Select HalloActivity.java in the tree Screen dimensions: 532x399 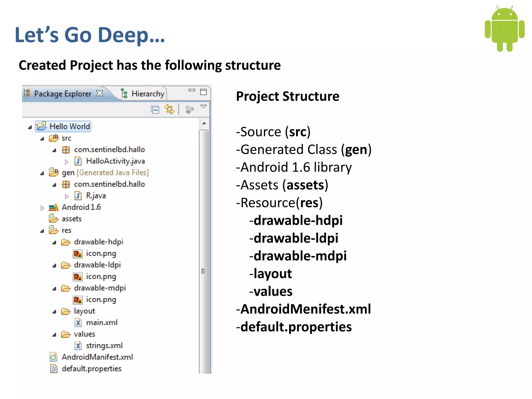click(x=115, y=161)
